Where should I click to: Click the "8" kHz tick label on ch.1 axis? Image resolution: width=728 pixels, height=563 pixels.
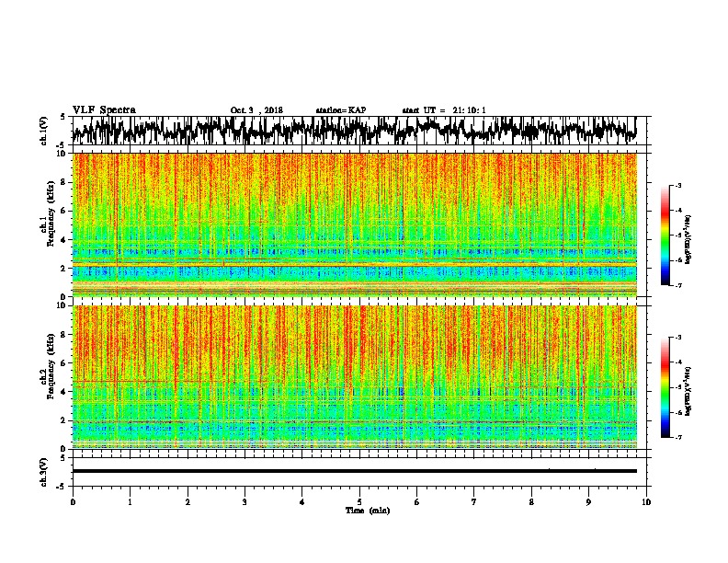pos(64,182)
